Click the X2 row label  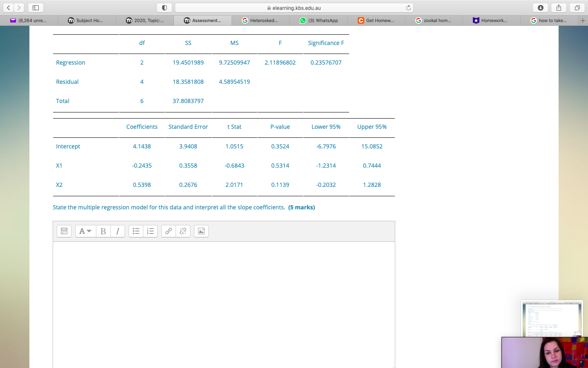pos(59,185)
